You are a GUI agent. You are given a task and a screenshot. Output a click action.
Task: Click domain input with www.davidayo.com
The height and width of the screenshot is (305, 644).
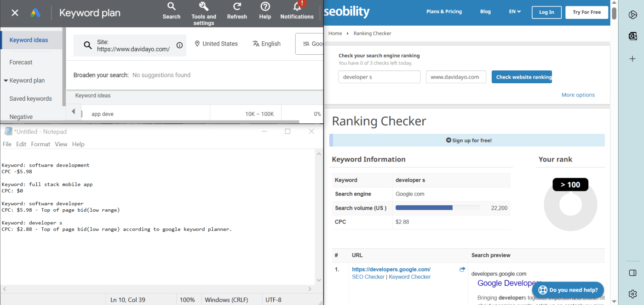[456, 77]
